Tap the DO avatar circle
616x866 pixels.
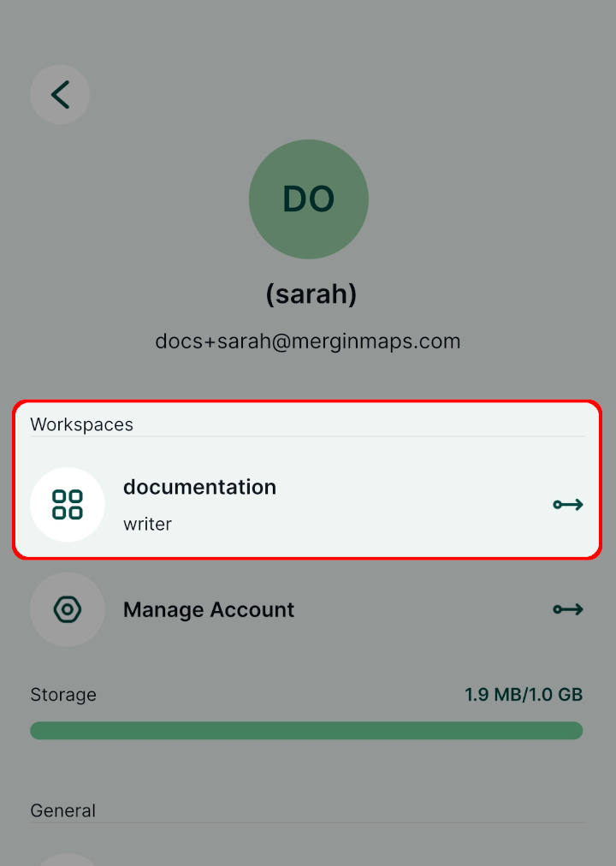click(309, 199)
